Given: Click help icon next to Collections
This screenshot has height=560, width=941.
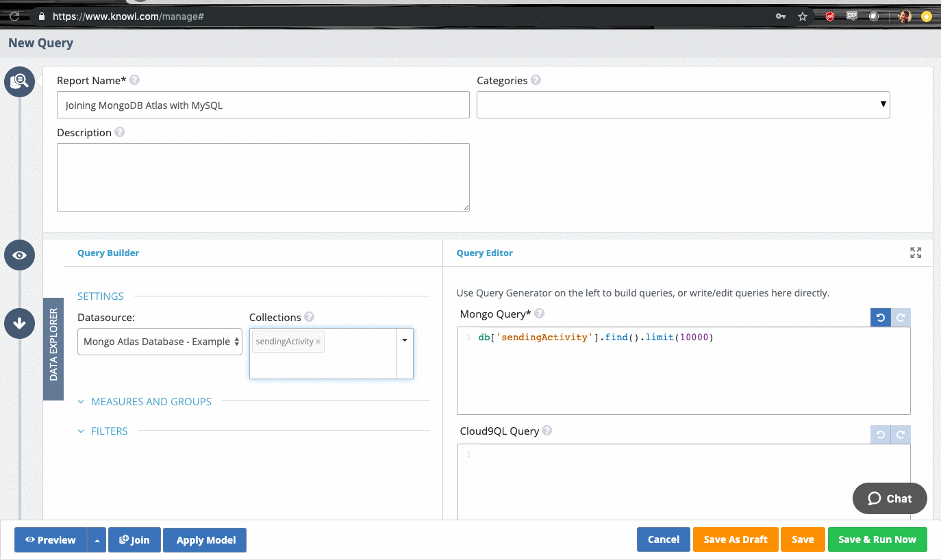Looking at the screenshot, I should click(x=309, y=317).
